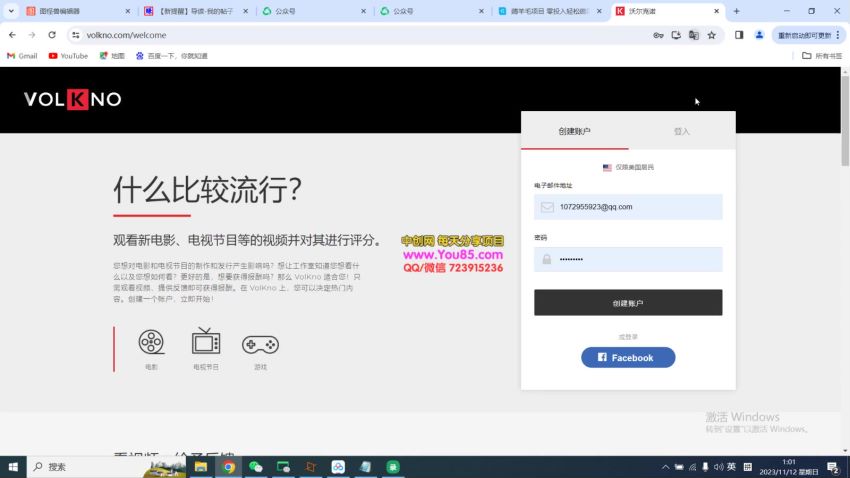
Task: Click the dark 创建账户 submit button
Action: click(628, 303)
